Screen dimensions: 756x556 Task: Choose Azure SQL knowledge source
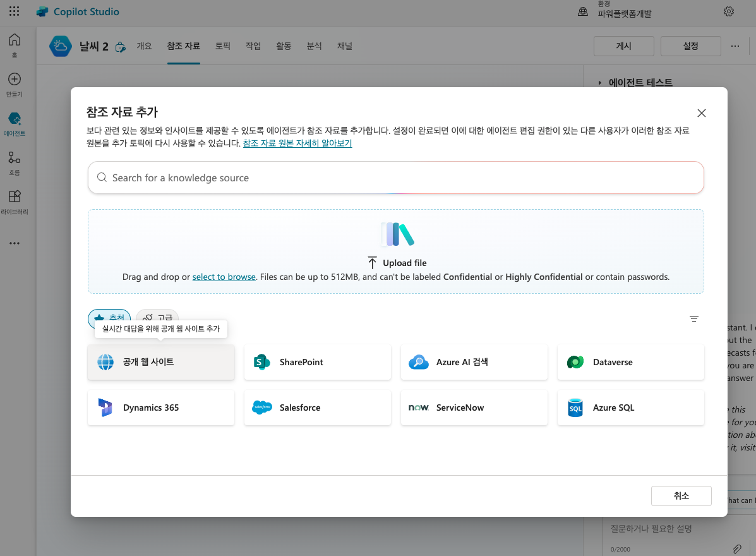coord(631,408)
